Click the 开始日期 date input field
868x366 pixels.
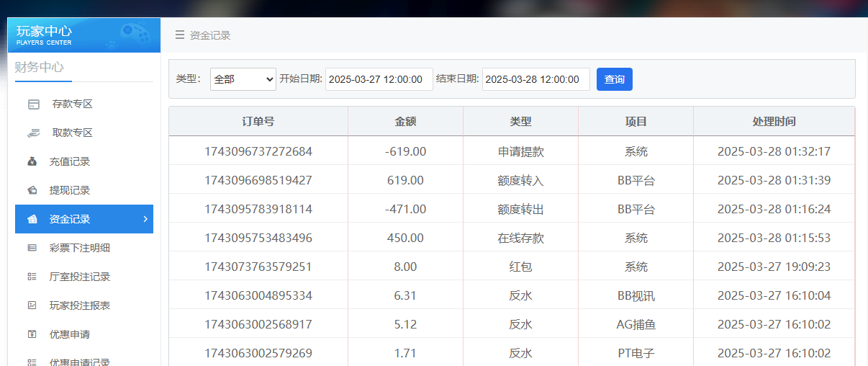tap(379, 79)
